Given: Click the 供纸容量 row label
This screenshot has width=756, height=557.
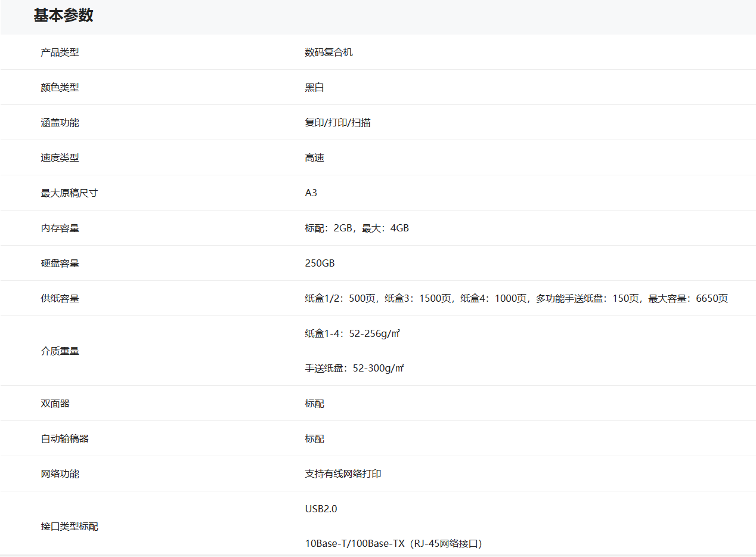Looking at the screenshot, I should 60,299.
